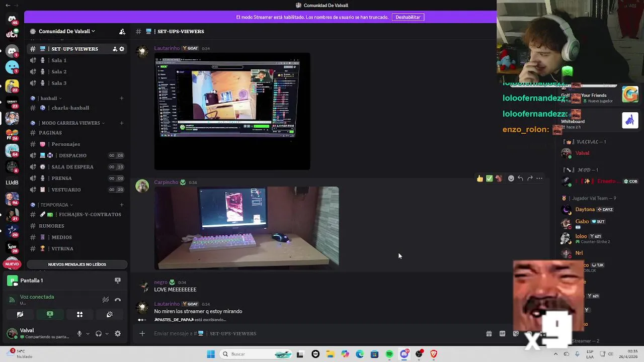Image resolution: width=644 pixels, height=362 pixels.
Task: Join voice channel Sala 3
Action: pos(77,83)
